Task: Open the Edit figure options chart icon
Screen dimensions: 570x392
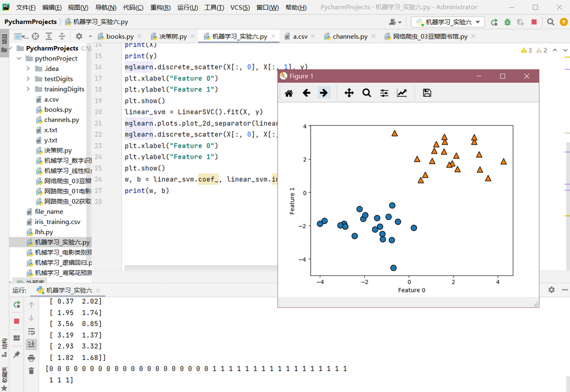Action: 402,93
